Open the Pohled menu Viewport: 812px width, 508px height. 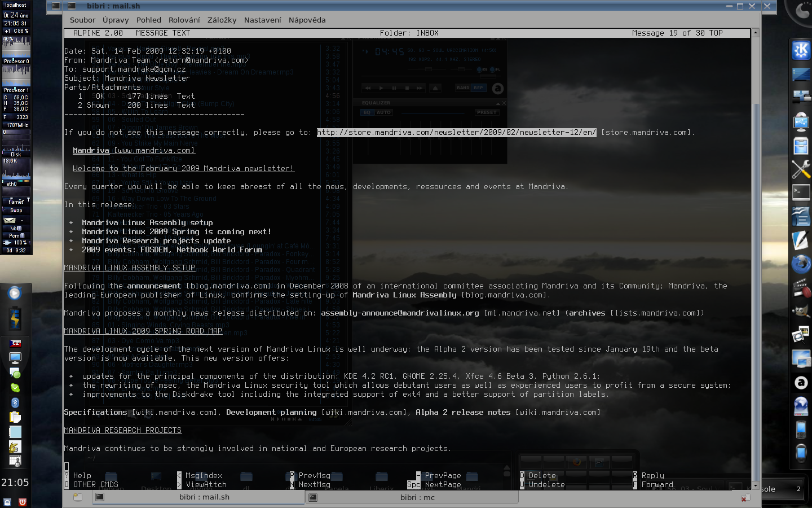(x=149, y=20)
